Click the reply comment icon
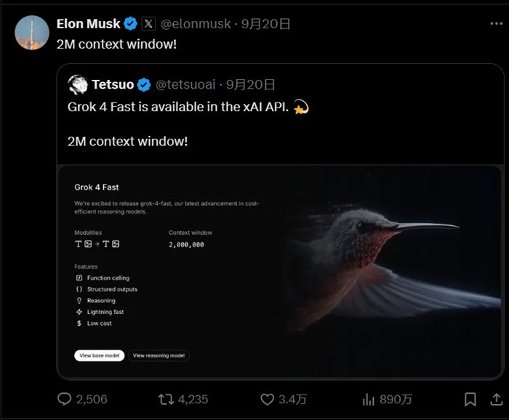Screen dimensions: 509x420 (65, 399)
